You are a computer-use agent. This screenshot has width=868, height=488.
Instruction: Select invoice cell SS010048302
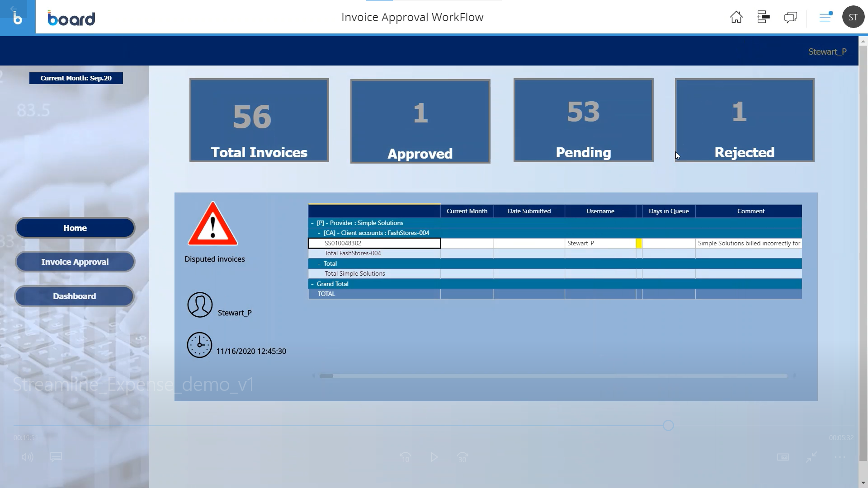(374, 243)
